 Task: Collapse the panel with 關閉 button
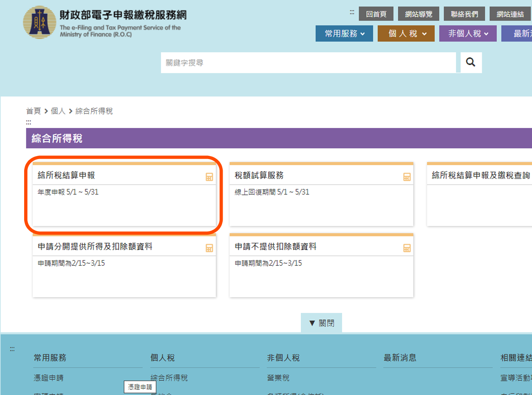pyautogui.click(x=321, y=323)
